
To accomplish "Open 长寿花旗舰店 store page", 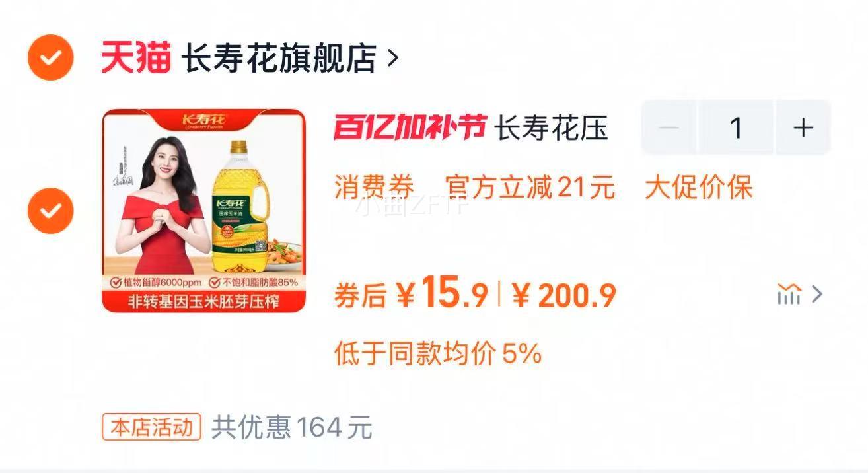I will tap(279, 58).
